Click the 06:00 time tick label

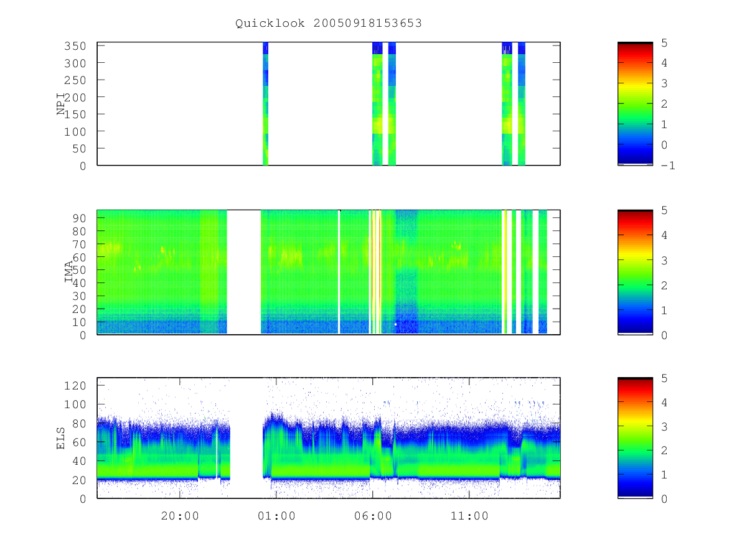(x=373, y=516)
